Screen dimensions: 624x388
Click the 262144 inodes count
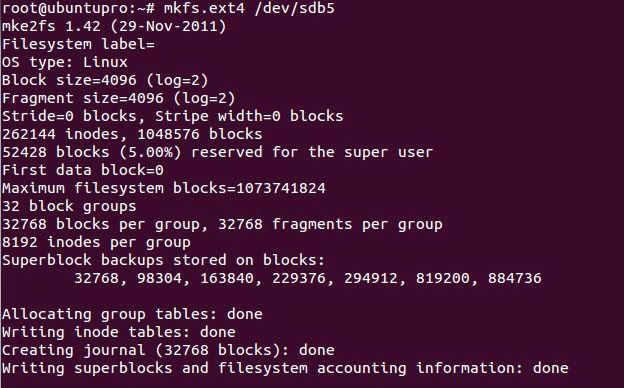[64, 134]
